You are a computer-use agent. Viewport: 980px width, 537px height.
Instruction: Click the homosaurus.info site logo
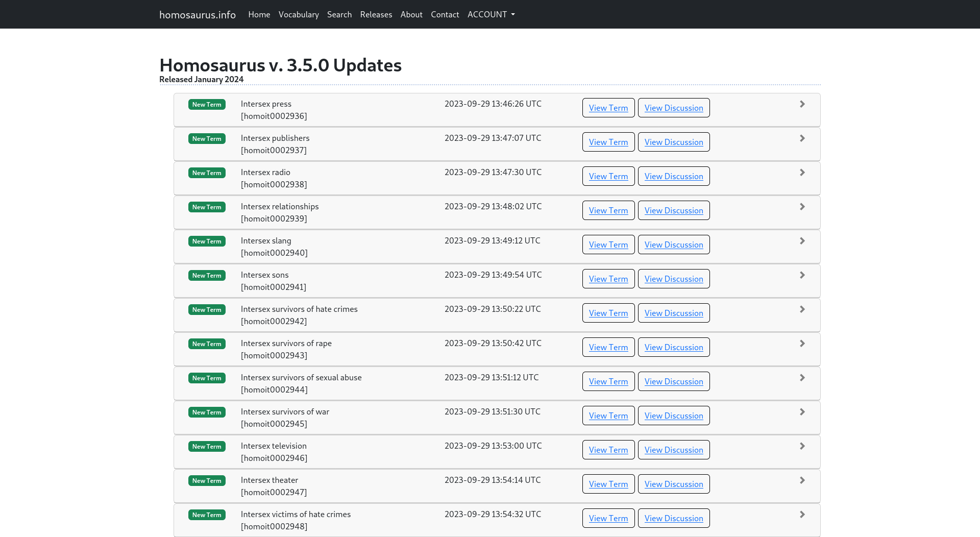pos(198,14)
